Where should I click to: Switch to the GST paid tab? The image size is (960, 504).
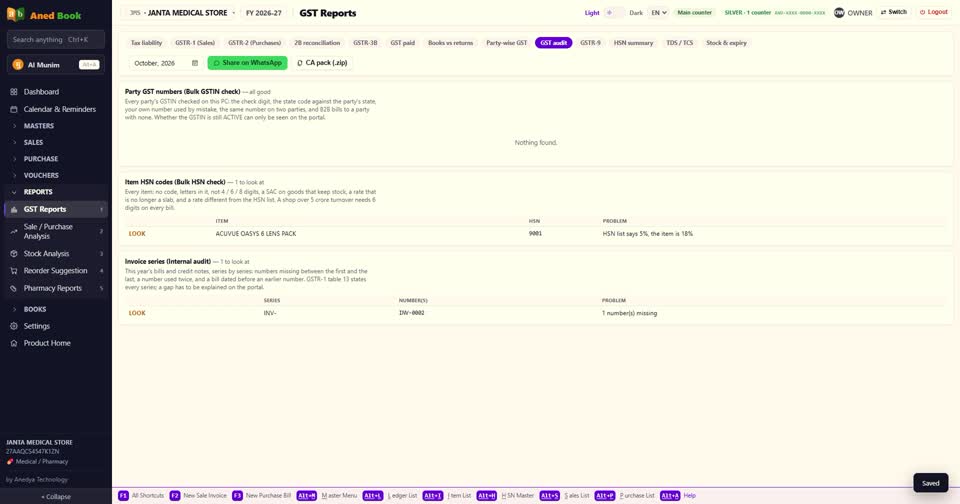click(402, 43)
